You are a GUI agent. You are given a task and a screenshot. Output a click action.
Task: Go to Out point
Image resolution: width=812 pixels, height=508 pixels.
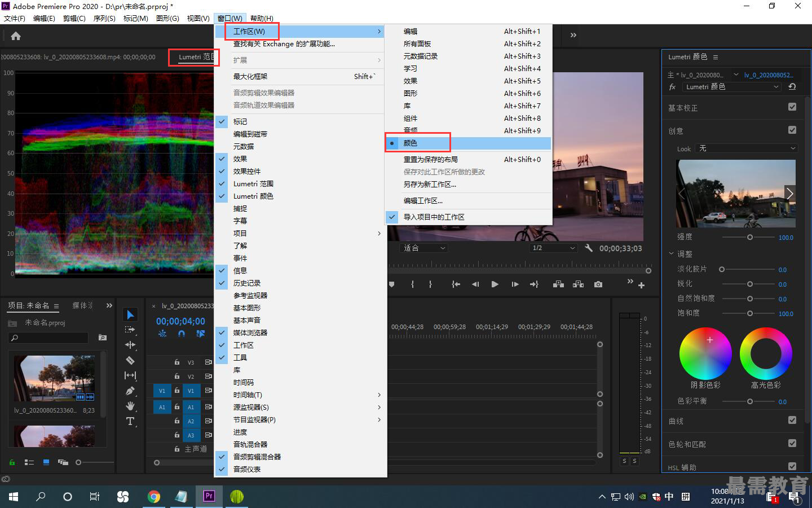534,284
